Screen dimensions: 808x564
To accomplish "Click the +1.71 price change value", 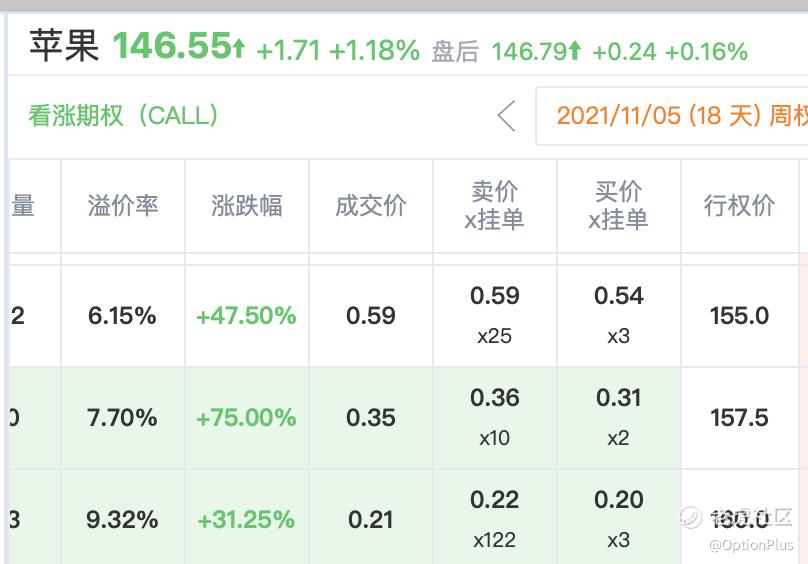I will pyautogui.click(x=289, y=51).
